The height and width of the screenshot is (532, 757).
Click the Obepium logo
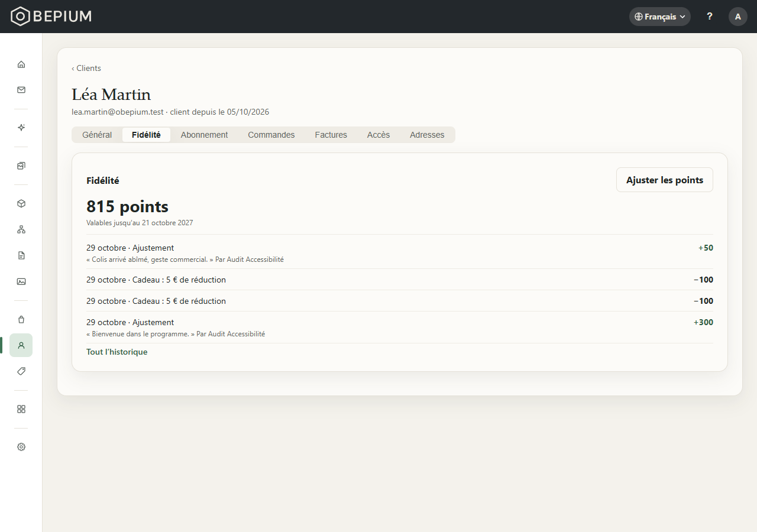[x=51, y=17]
